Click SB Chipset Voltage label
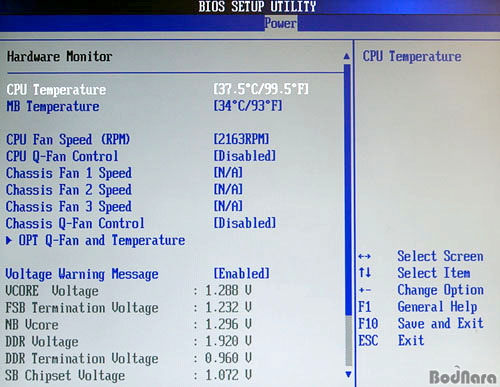This screenshot has height=387, width=500. 65,375
